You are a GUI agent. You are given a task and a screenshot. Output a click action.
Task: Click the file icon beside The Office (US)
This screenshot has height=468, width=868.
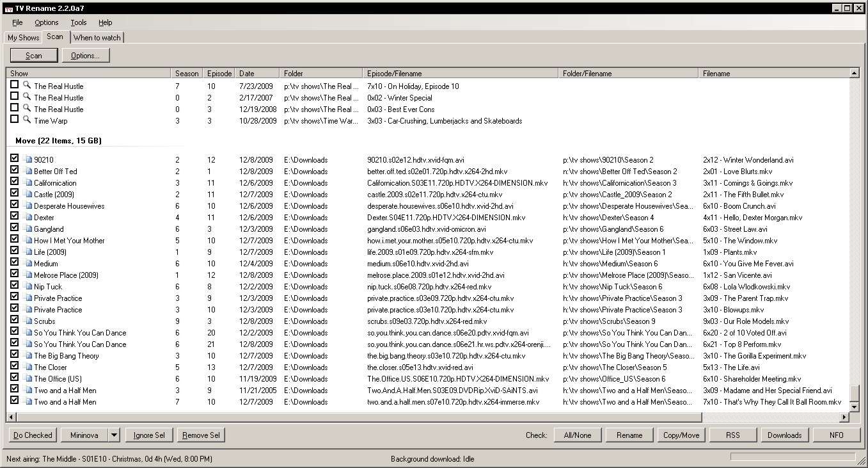[x=28, y=378]
